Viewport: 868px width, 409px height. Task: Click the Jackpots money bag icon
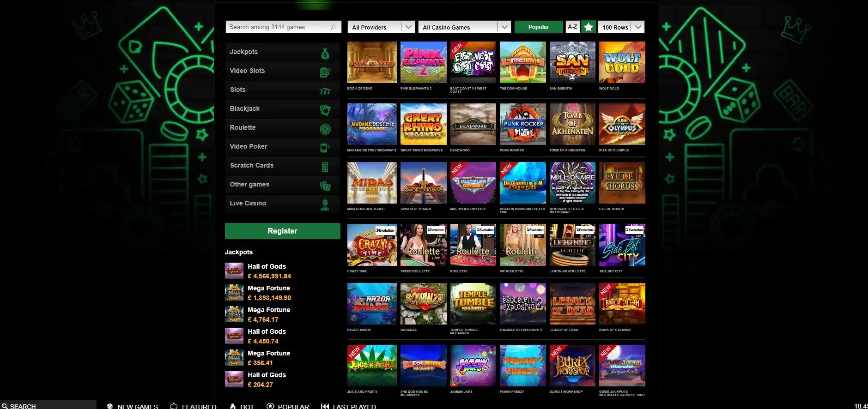coord(325,54)
